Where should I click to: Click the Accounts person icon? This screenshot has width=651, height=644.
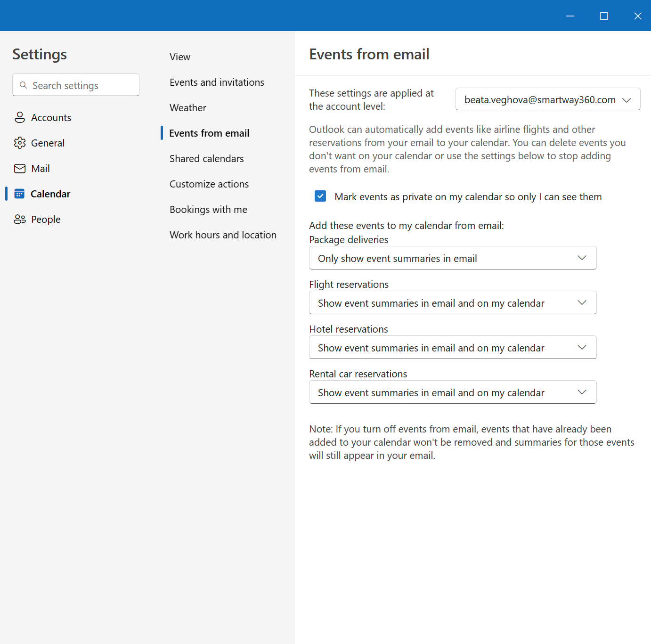pos(20,117)
